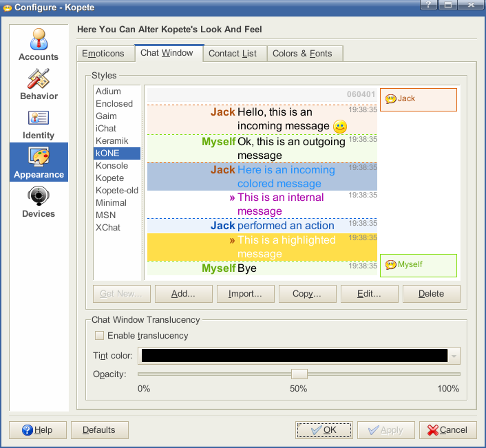Screen dimensions: 486x448
Task: Select the Appearance palette icon
Action: click(x=39, y=156)
